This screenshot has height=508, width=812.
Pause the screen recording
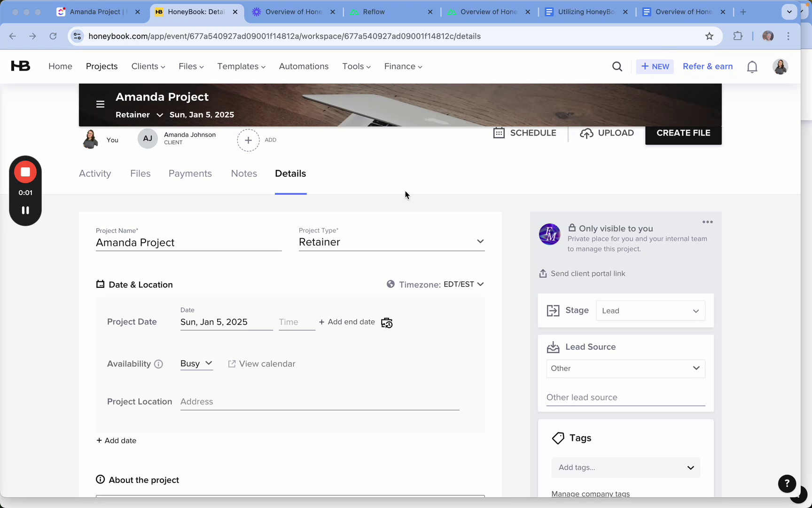coord(25,210)
